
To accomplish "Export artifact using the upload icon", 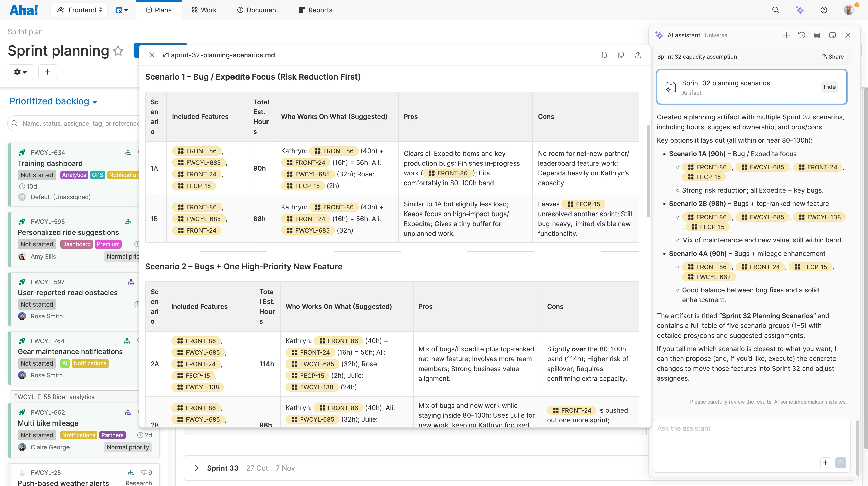I will click(638, 55).
